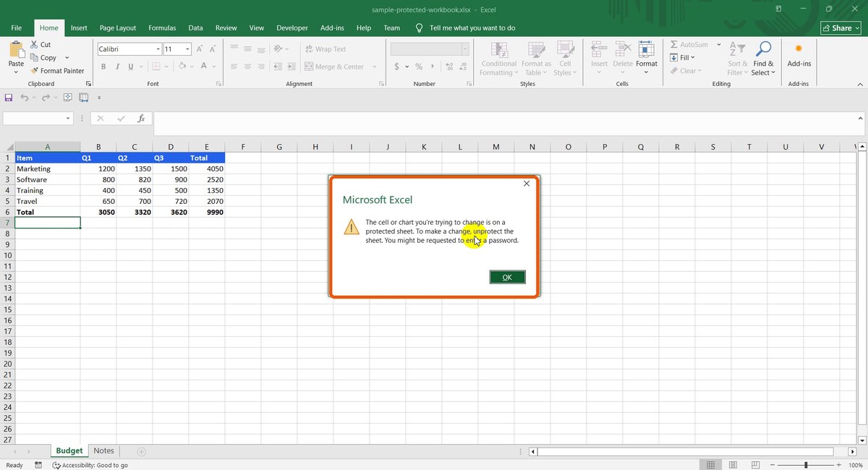
Task: Click the Insert cells icon
Action: click(599, 49)
